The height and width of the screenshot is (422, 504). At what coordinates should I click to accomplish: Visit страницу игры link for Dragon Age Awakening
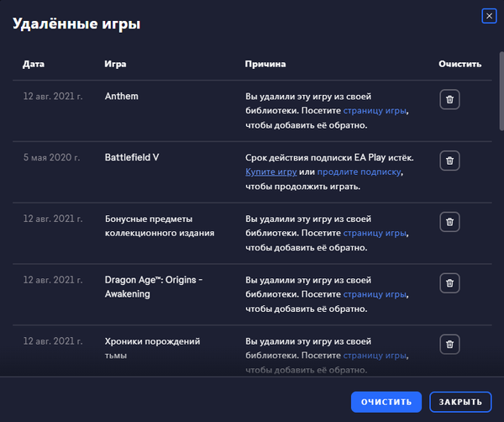tap(375, 294)
